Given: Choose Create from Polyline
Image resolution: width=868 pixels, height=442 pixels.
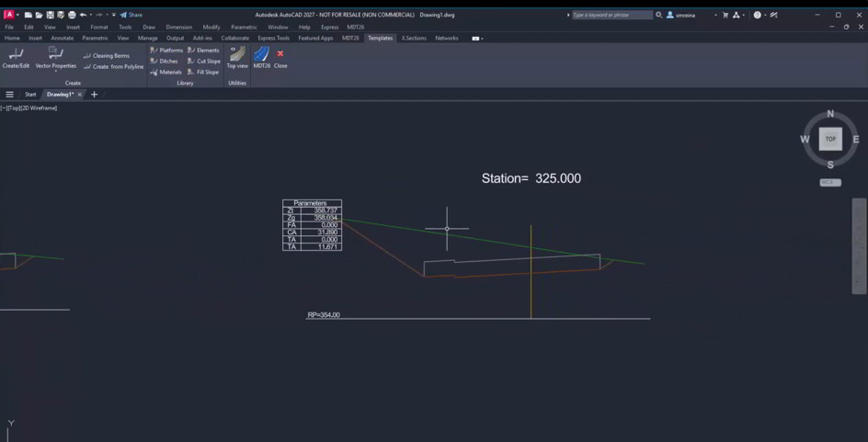Looking at the screenshot, I should (113, 67).
